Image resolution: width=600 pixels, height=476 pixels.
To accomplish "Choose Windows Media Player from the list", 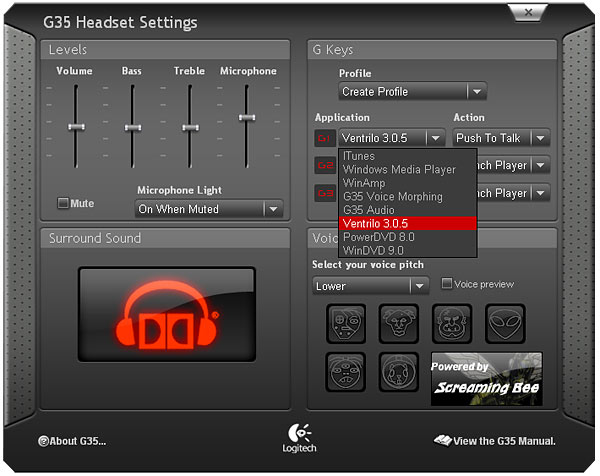I will [399, 170].
